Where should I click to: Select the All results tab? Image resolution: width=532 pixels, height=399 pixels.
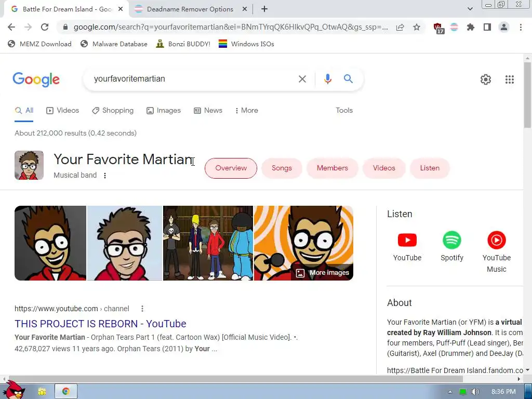[24, 111]
